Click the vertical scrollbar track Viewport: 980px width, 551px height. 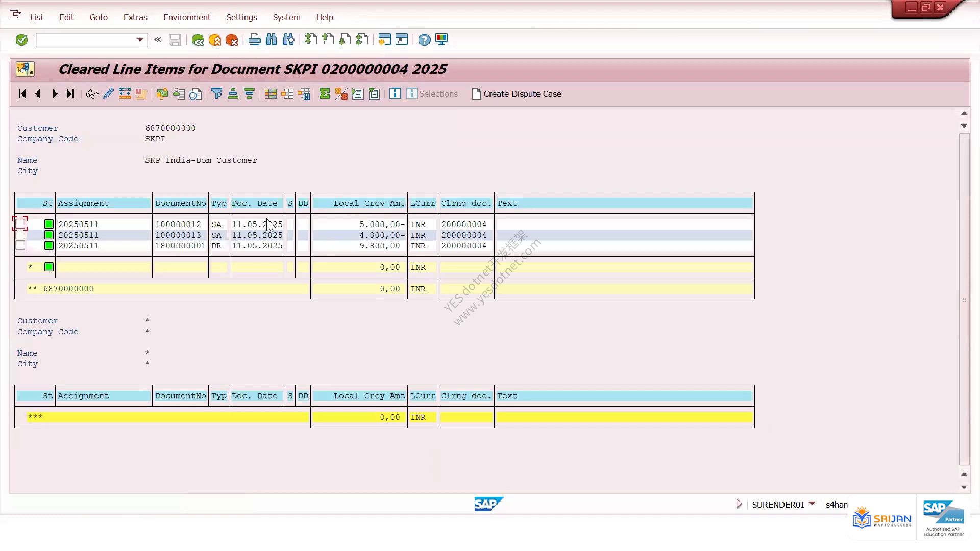tap(964, 299)
